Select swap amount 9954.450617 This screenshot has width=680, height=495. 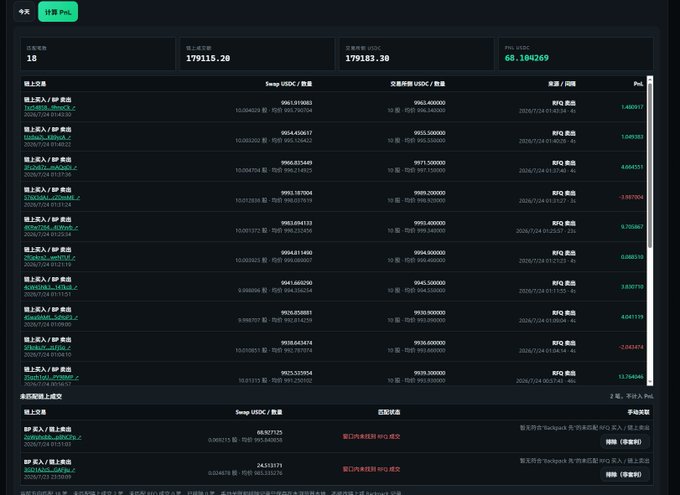click(296, 133)
